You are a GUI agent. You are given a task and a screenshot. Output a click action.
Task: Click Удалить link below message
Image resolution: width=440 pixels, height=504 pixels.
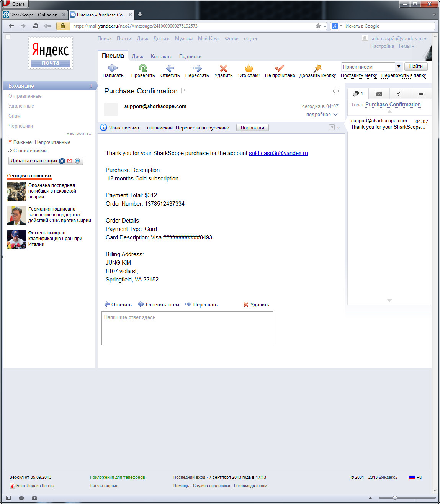pos(260,305)
